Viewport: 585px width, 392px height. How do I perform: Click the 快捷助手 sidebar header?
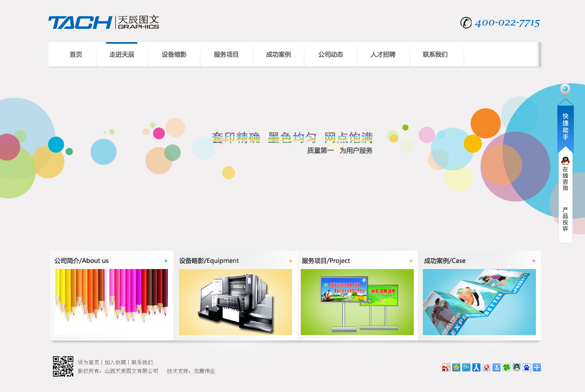tap(565, 126)
